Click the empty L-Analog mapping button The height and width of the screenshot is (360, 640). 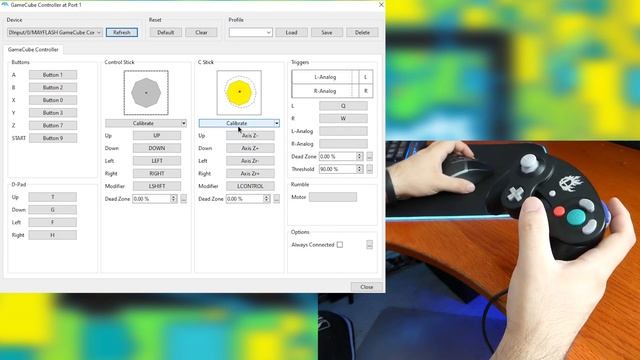click(343, 131)
